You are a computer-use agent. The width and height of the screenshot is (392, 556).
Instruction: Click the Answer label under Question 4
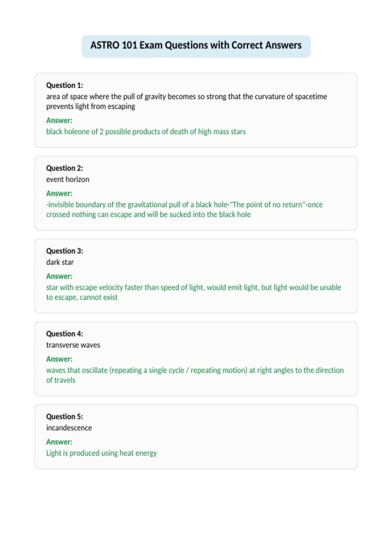point(59,359)
